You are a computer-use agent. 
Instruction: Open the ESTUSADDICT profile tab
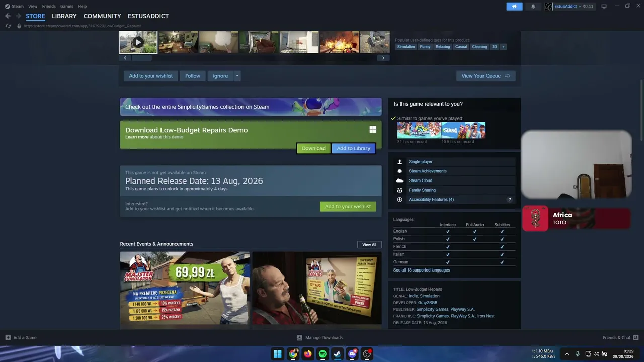pyautogui.click(x=148, y=16)
